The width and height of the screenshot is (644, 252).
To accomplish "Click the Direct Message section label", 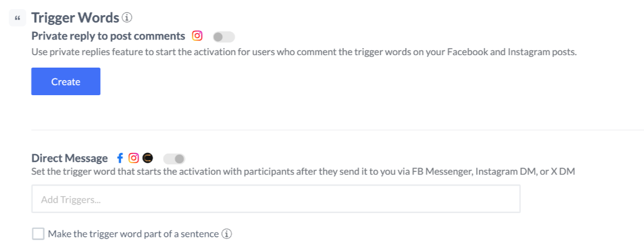I will (x=69, y=158).
